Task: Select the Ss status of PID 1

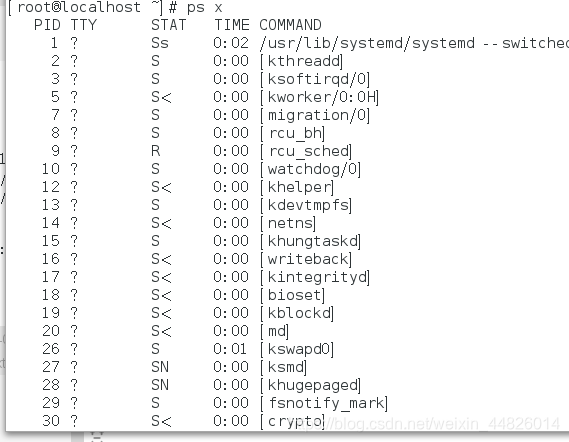Action: click(x=160, y=43)
